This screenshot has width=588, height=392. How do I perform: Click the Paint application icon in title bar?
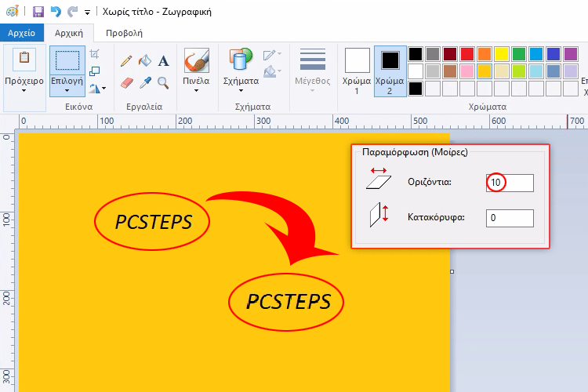[13, 11]
